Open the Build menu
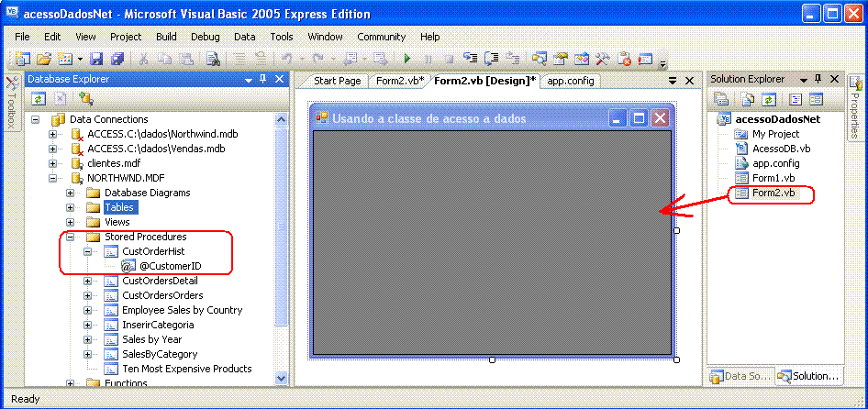 166,37
